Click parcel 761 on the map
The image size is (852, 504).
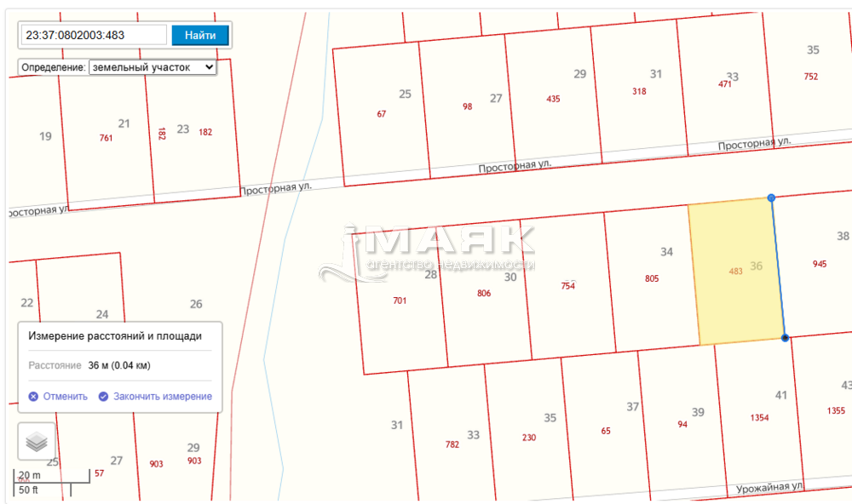click(x=106, y=138)
